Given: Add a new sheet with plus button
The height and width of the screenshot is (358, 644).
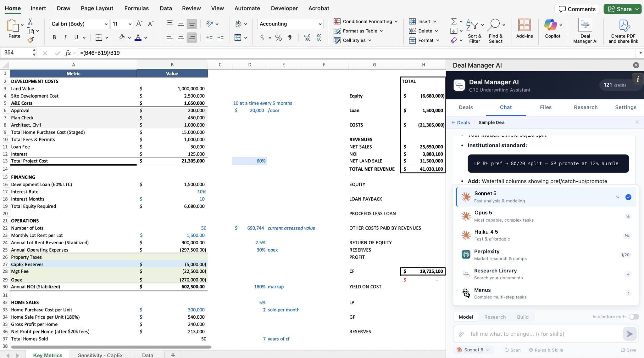Looking at the screenshot, I should click(173, 355).
